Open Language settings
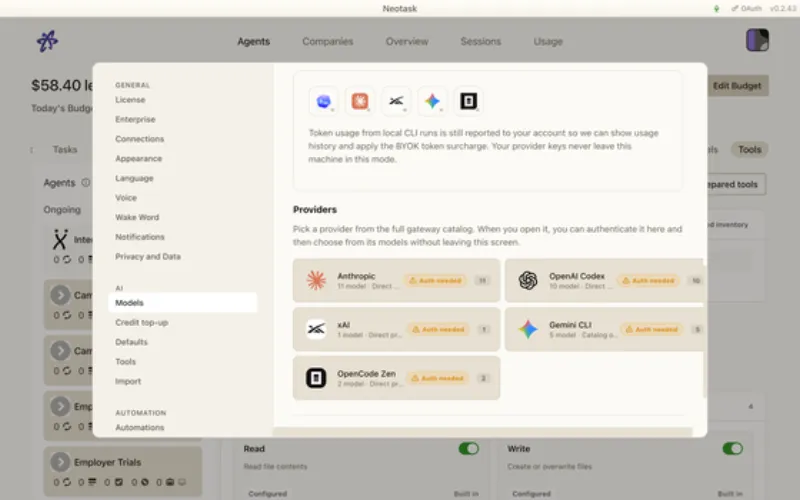Image resolution: width=800 pixels, height=500 pixels. pyautogui.click(x=134, y=178)
